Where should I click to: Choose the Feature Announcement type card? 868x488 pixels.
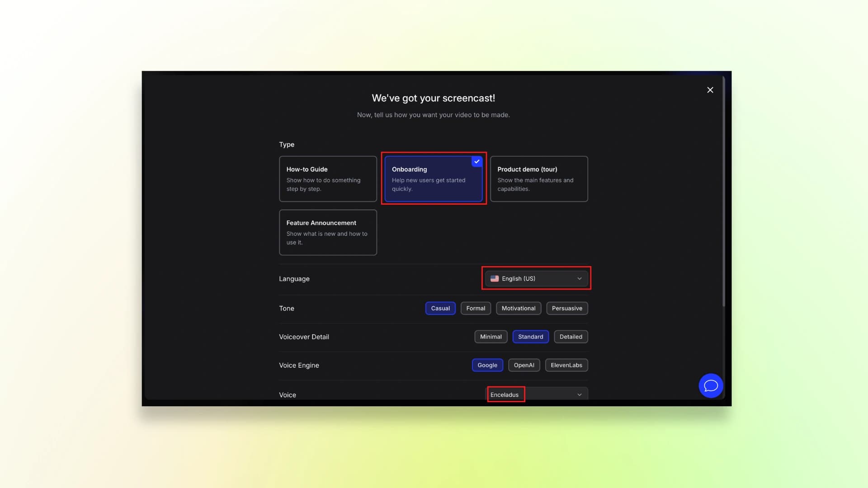point(328,232)
